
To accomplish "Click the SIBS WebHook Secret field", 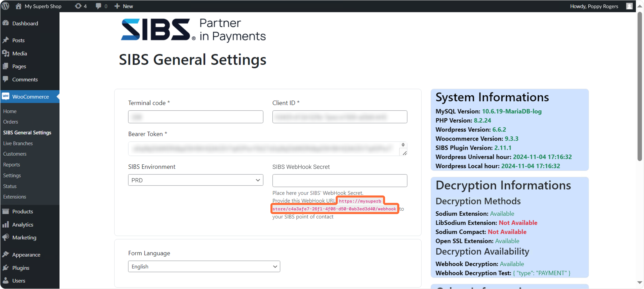I will tap(340, 180).
